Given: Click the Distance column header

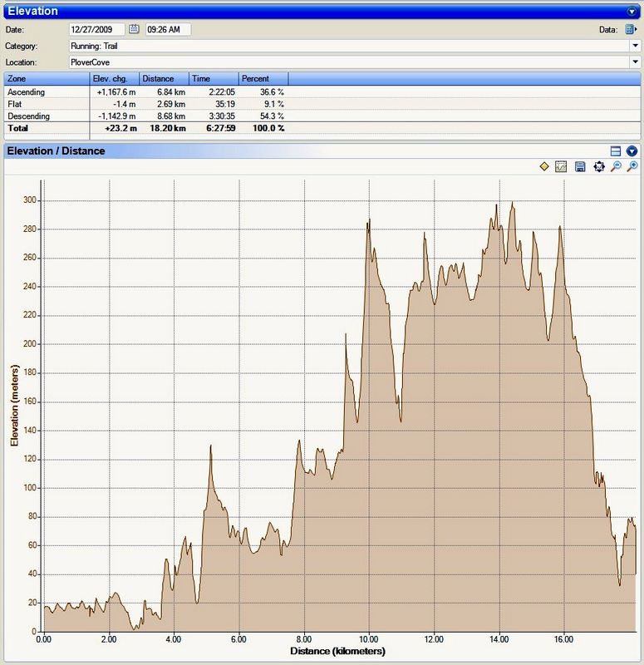Looking at the screenshot, I should pos(164,78).
